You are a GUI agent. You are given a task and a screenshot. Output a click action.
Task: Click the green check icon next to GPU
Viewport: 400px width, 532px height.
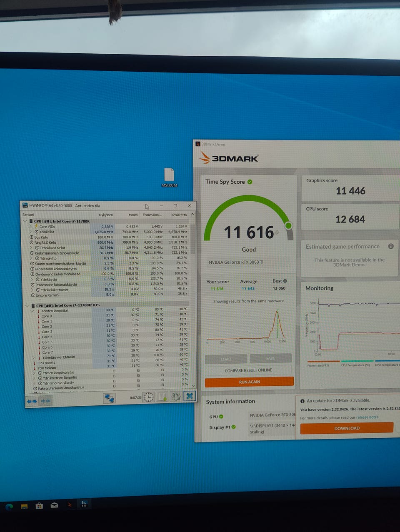pyautogui.click(x=221, y=416)
